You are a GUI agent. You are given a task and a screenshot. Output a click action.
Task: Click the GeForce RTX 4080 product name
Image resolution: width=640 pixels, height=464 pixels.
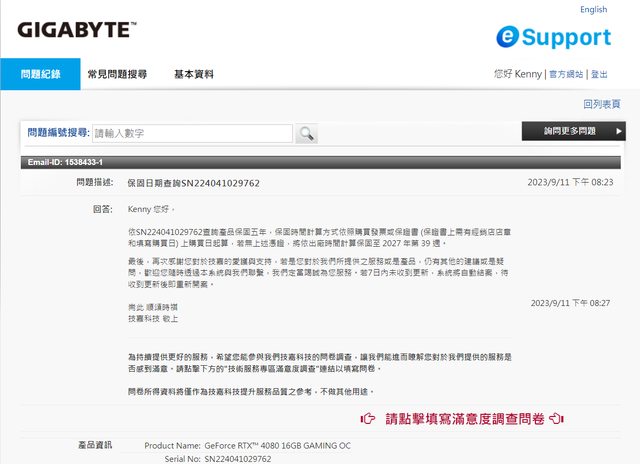[x=275, y=445]
